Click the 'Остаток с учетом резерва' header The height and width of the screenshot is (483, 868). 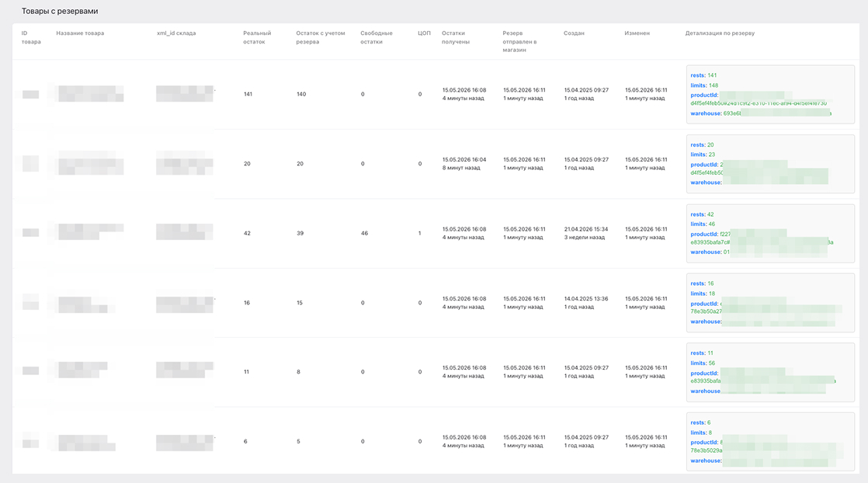coord(320,37)
